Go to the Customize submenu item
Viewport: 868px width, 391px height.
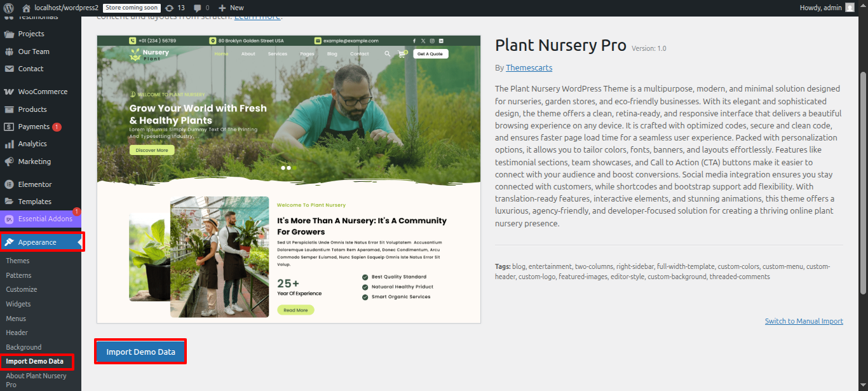(x=22, y=289)
